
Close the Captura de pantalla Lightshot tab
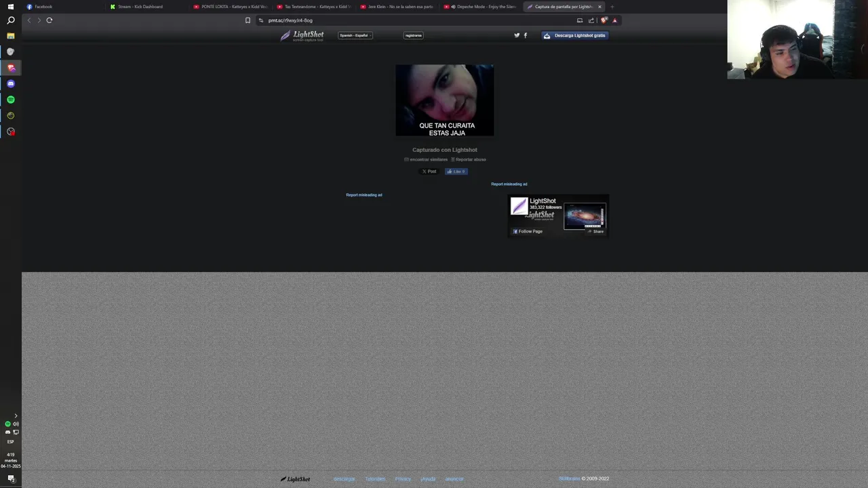599,7
